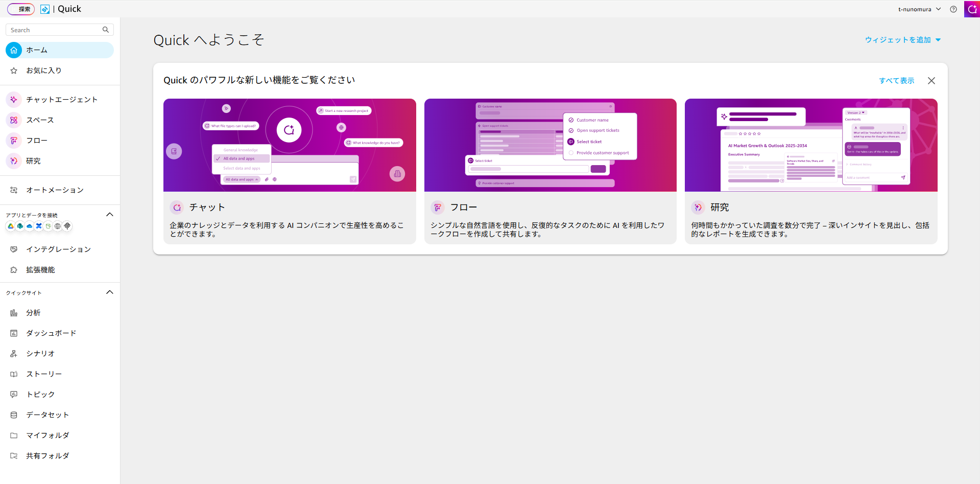This screenshot has width=980, height=484.
Task: Open フロー in the sidebar
Action: coord(37,141)
